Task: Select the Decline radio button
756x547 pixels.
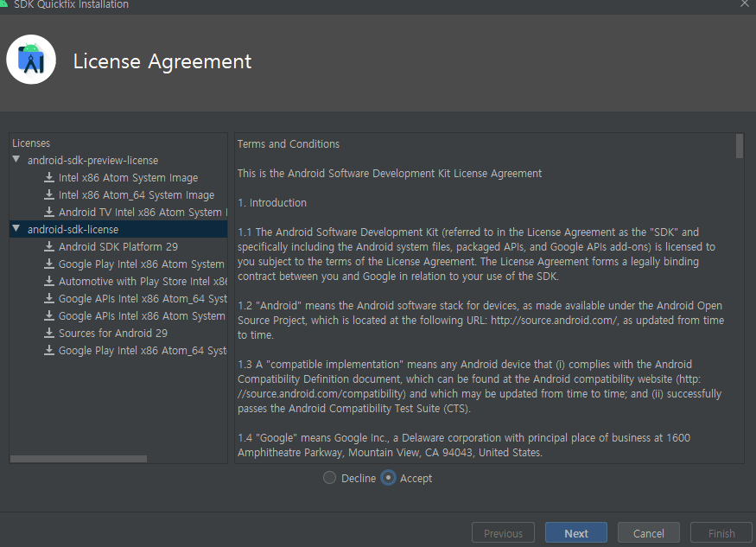Action: coord(329,478)
